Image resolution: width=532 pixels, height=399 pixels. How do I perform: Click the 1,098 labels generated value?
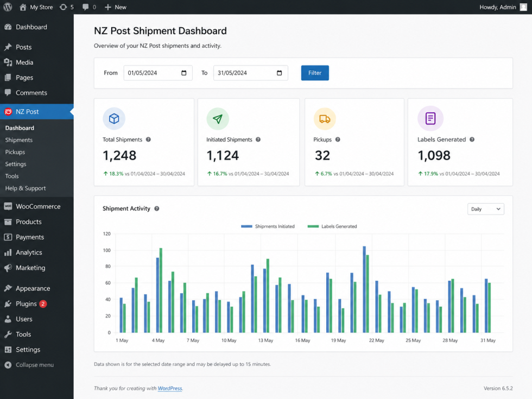point(434,155)
